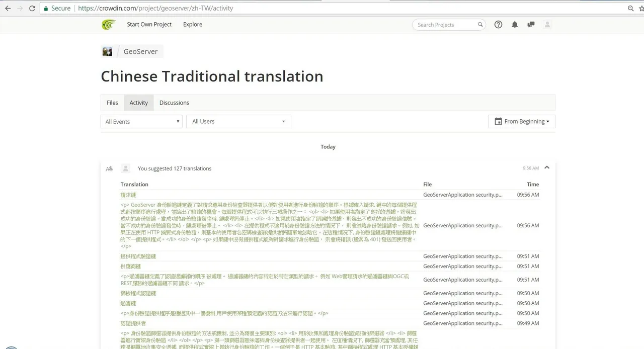Image resolution: width=644 pixels, height=349 pixels.
Task: Click 'You suggested 127 translations' text
Action: coord(175,168)
